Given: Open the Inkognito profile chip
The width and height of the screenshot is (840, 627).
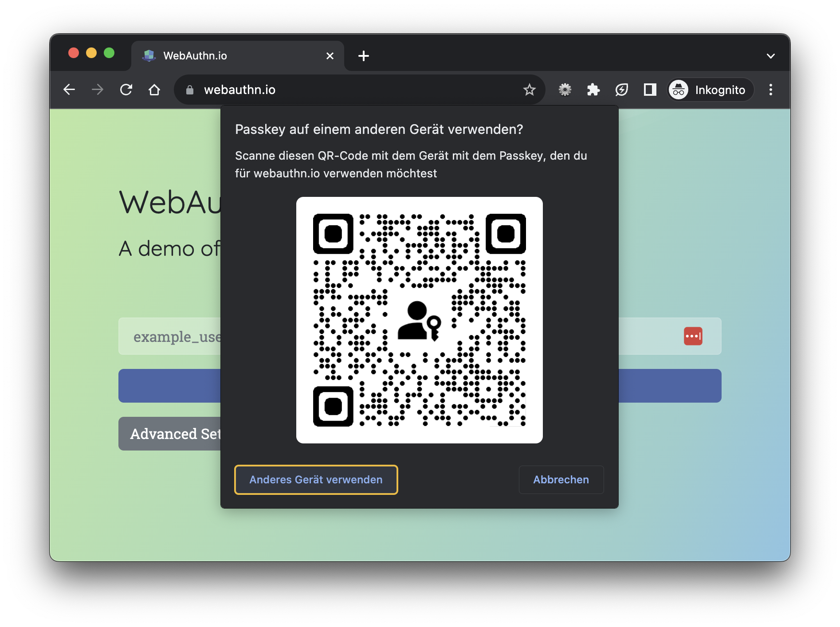Looking at the screenshot, I should click(710, 90).
